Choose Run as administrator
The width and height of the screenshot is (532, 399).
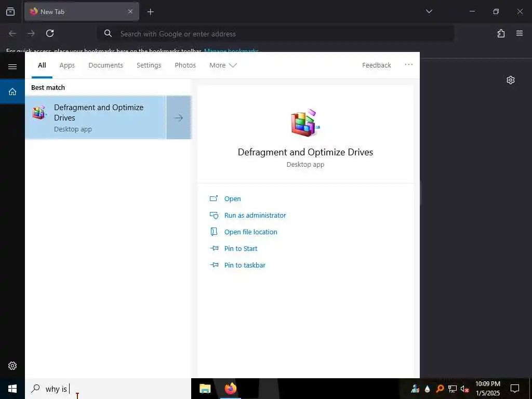point(255,216)
